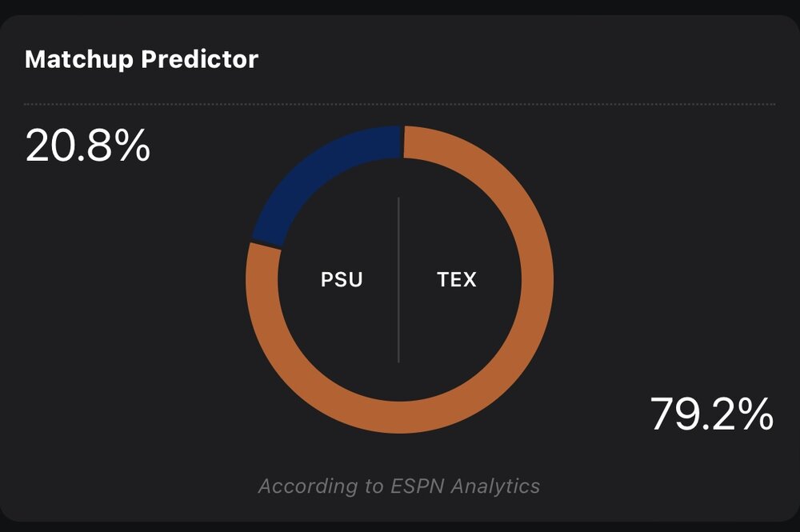The image size is (800, 532).
Task: Click the percent sign of 20.8%
Action: (134, 146)
